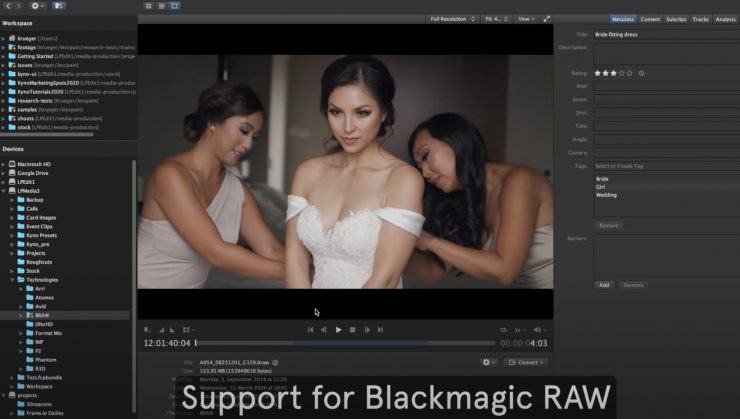740x419 pixels.
Task: Click the fullscreen expand arrows icon
Action: 547,19
